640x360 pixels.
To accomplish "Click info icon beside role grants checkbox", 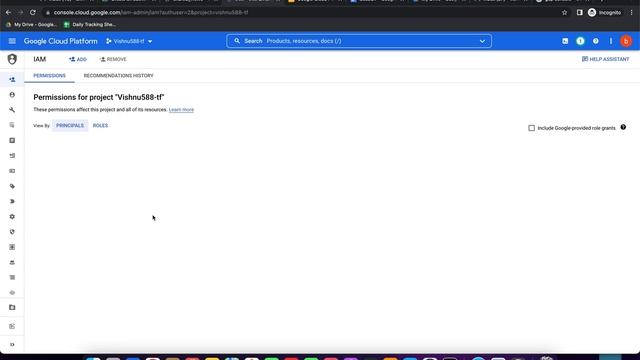I will (x=623, y=127).
